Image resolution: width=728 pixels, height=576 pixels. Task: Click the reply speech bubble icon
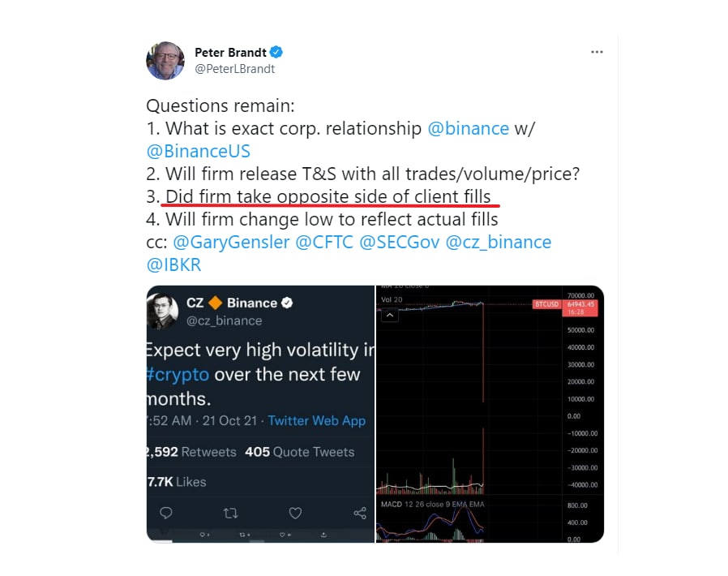click(165, 513)
